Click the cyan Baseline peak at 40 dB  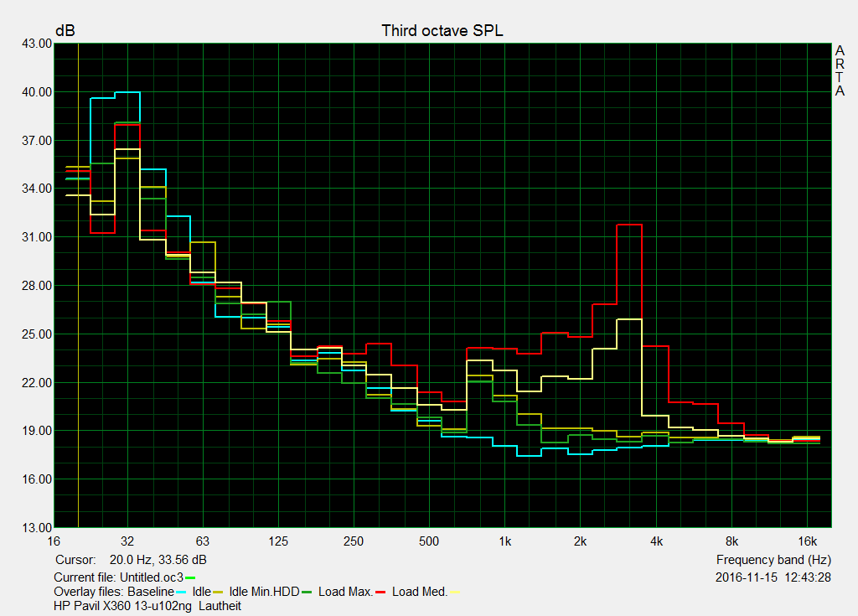127,92
